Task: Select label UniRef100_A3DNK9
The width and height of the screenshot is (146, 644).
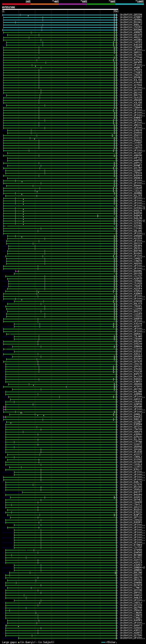Action: click(131, 294)
